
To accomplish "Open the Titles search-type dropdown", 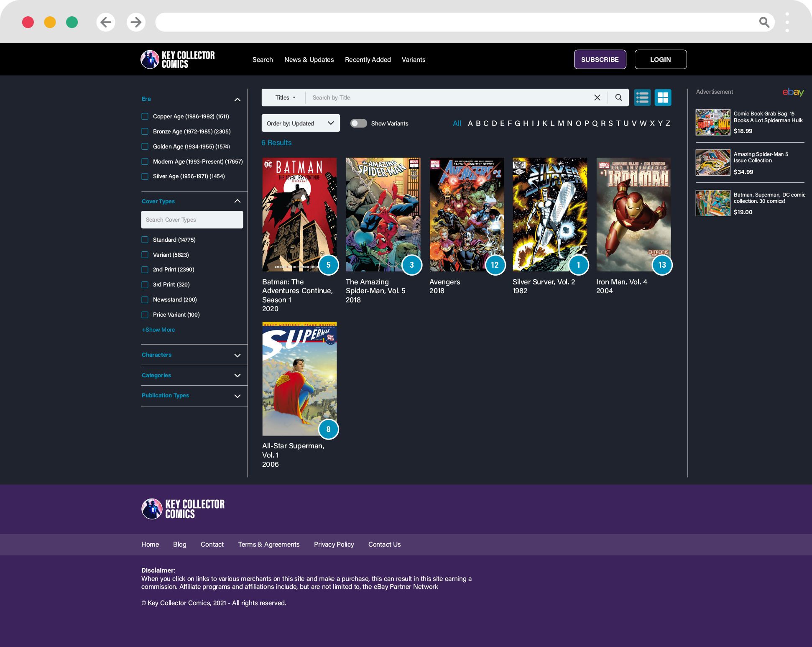I will point(285,97).
